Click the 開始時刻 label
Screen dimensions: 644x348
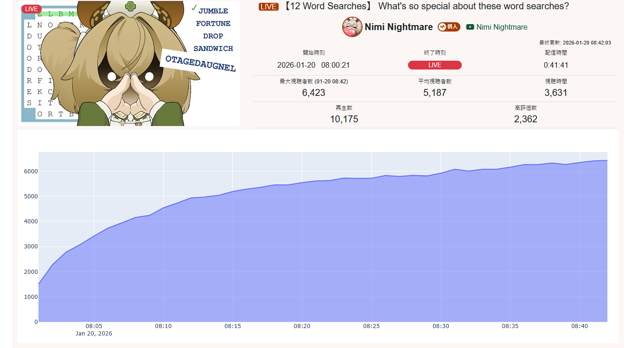(x=313, y=53)
